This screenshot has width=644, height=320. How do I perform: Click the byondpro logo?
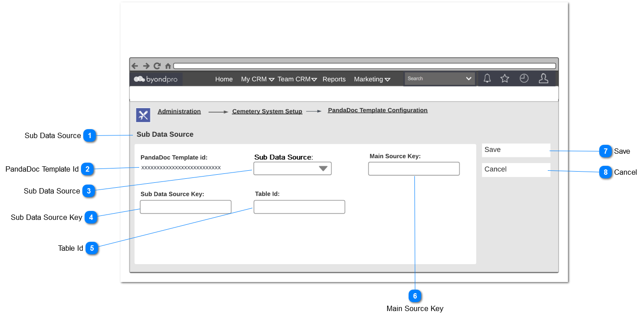156,79
